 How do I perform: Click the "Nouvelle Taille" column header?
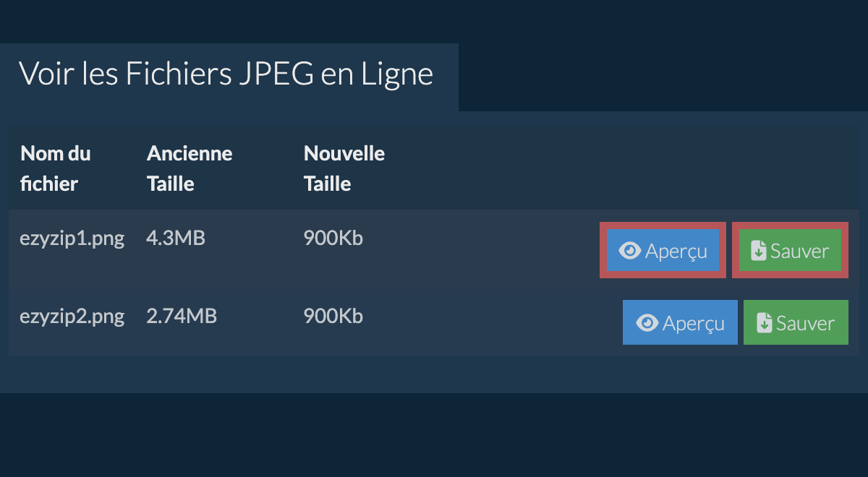tap(344, 168)
